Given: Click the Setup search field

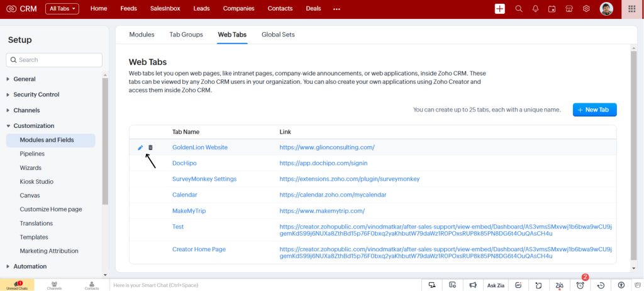Looking at the screenshot, I should [x=54, y=60].
